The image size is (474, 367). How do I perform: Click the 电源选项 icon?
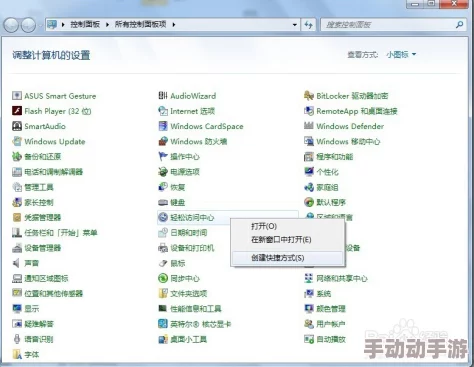coord(163,172)
